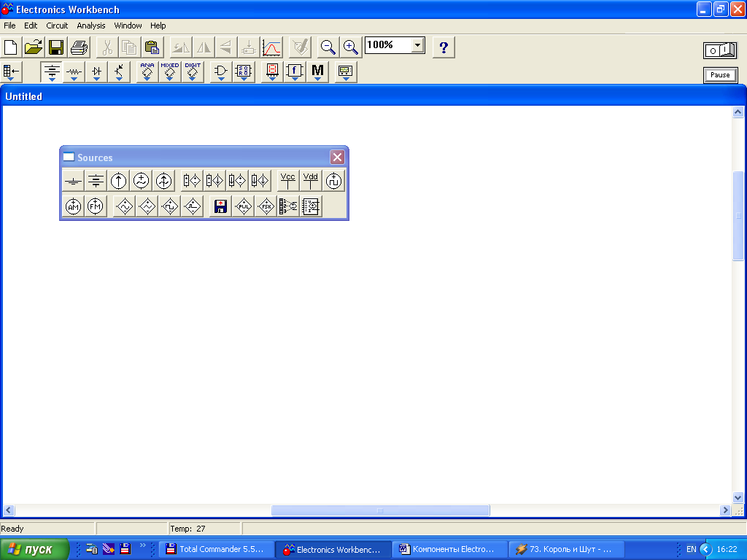Image resolution: width=747 pixels, height=560 pixels.
Task: Select the Battery source in Sources palette
Action: click(x=96, y=181)
